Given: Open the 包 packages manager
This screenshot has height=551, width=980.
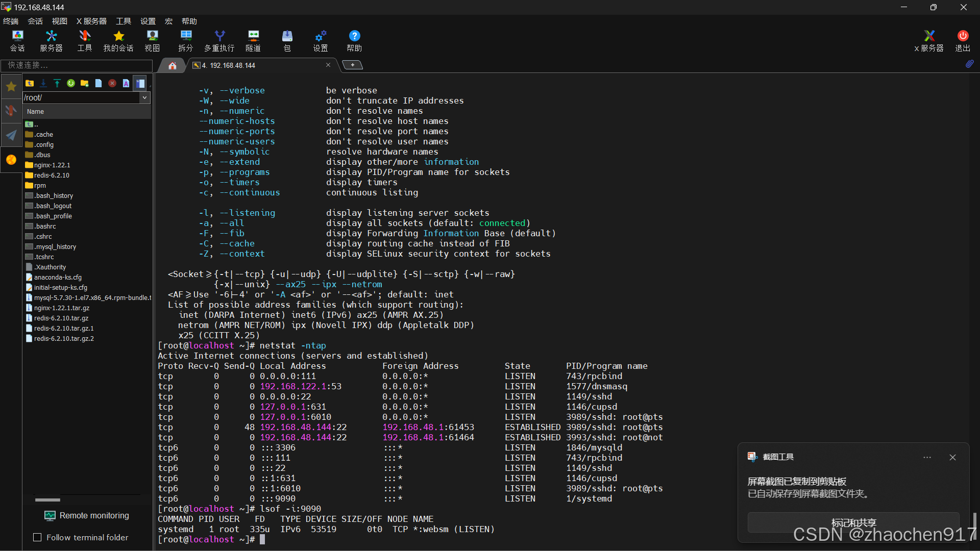Looking at the screenshot, I should pyautogui.click(x=287, y=41).
